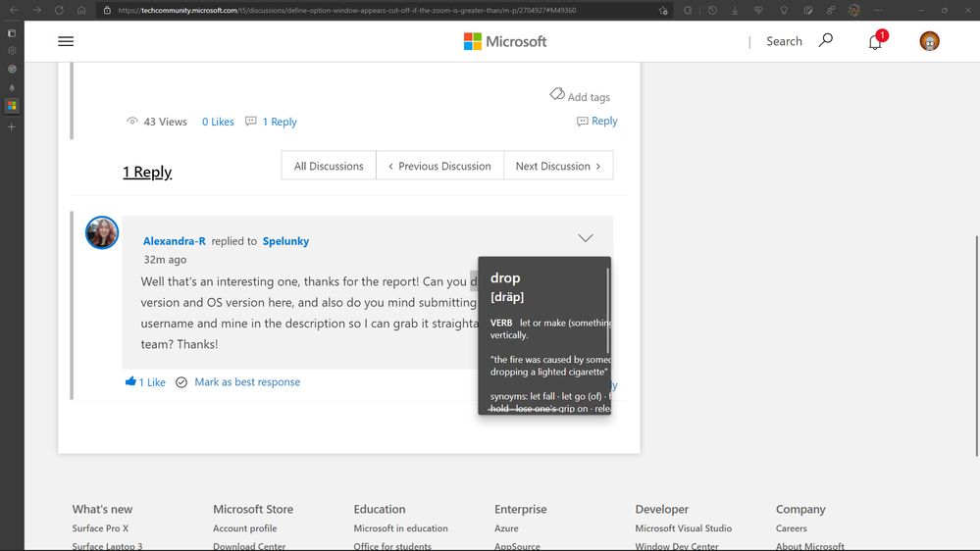This screenshot has height=551, width=980.
Task: Click the dictionary popup scrollbar
Action: tap(608, 311)
